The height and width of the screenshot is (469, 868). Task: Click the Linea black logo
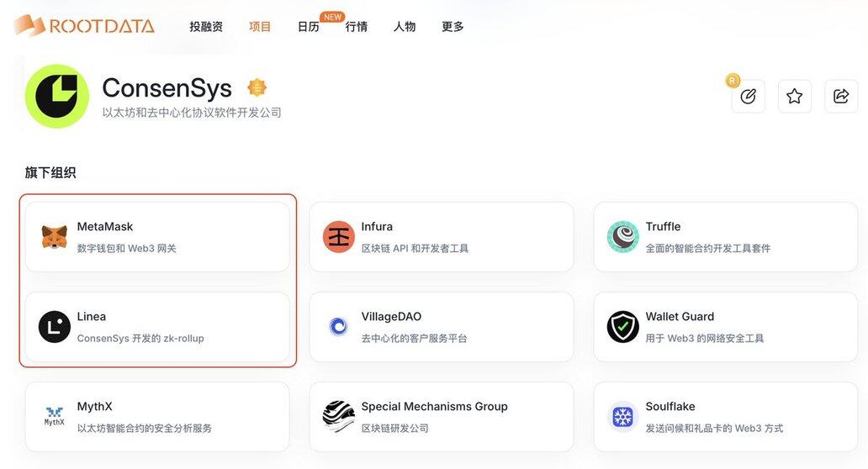[54, 327]
